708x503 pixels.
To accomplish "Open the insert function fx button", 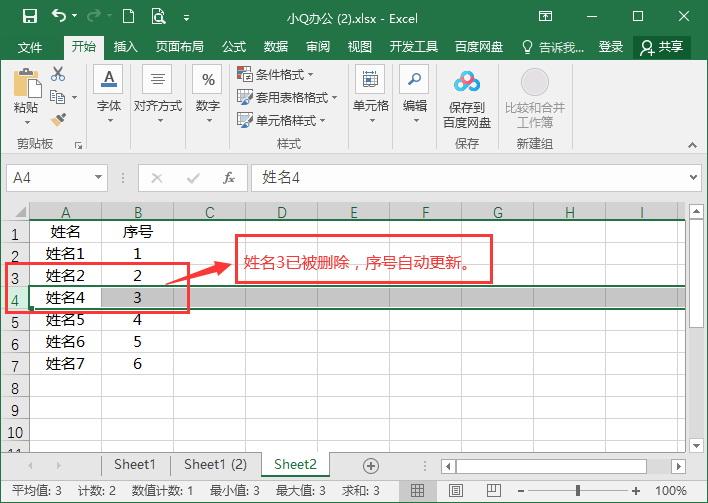I will tap(229, 178).
